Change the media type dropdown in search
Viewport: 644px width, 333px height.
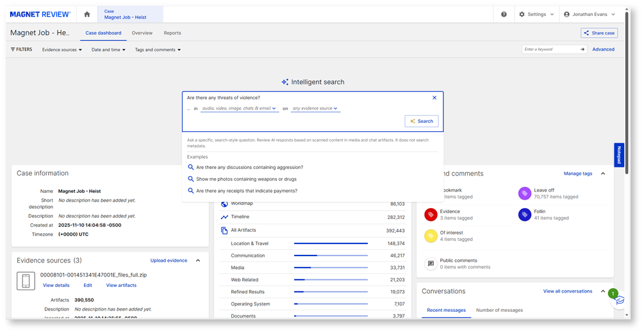(239, 108)
